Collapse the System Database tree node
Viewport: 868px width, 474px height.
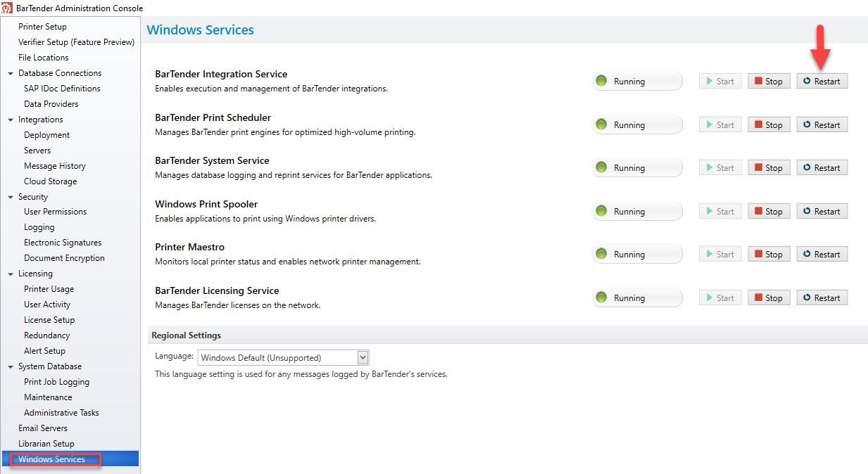11,366
